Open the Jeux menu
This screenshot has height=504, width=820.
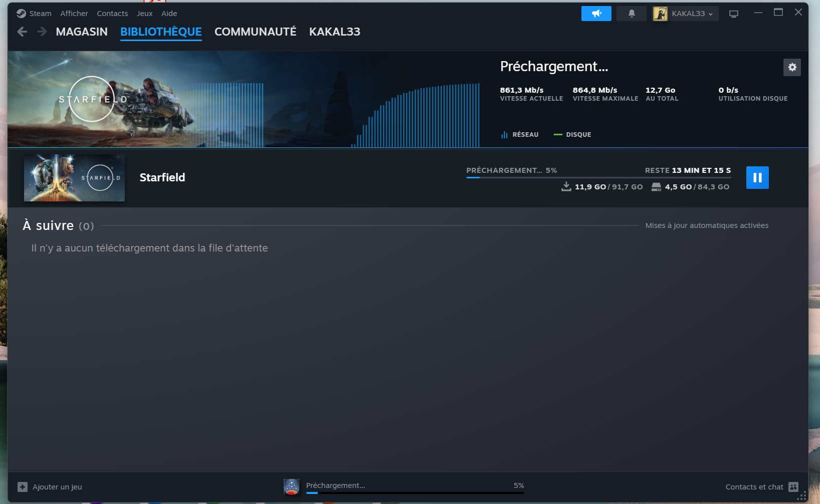point(144,14)
